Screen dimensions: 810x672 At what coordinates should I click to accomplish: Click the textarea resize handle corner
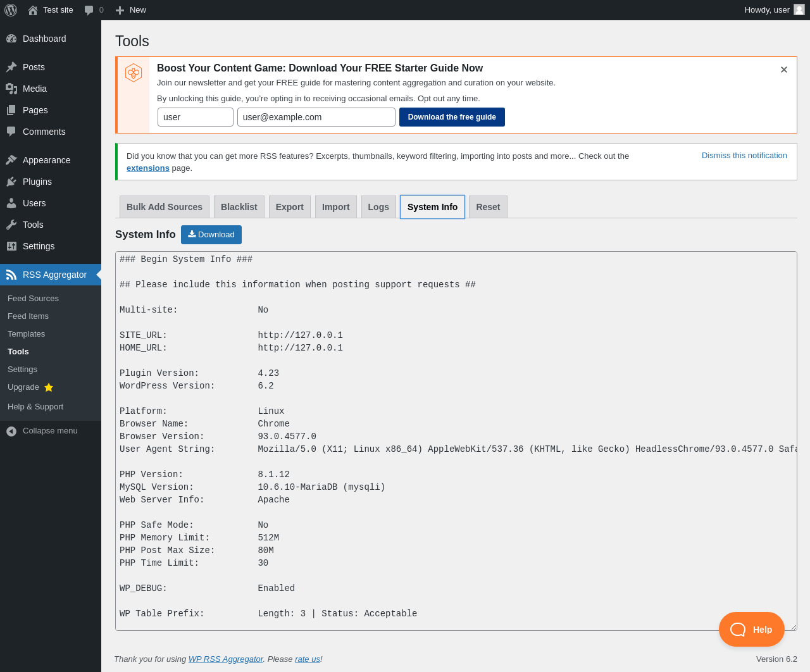click(794, 627)
